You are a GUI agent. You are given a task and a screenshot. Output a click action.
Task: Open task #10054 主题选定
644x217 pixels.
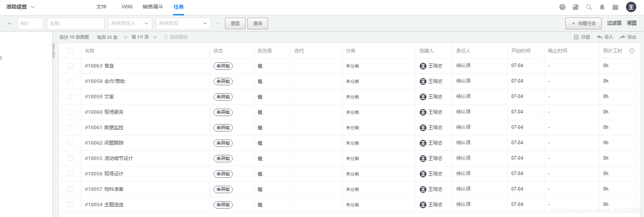pyautogui.click(x=104, y=205)
